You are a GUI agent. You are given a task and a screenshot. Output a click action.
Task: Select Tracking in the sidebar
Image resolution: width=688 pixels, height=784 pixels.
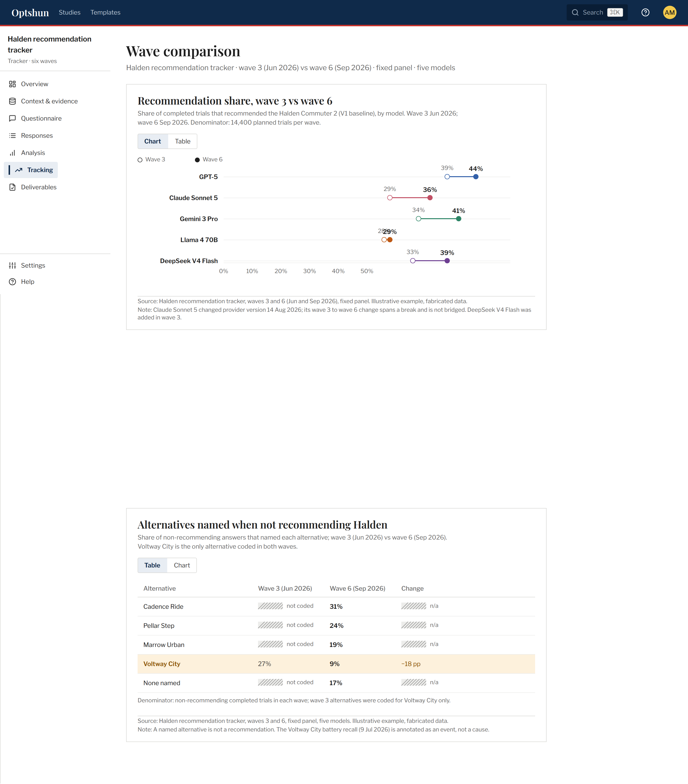point(31,170)
